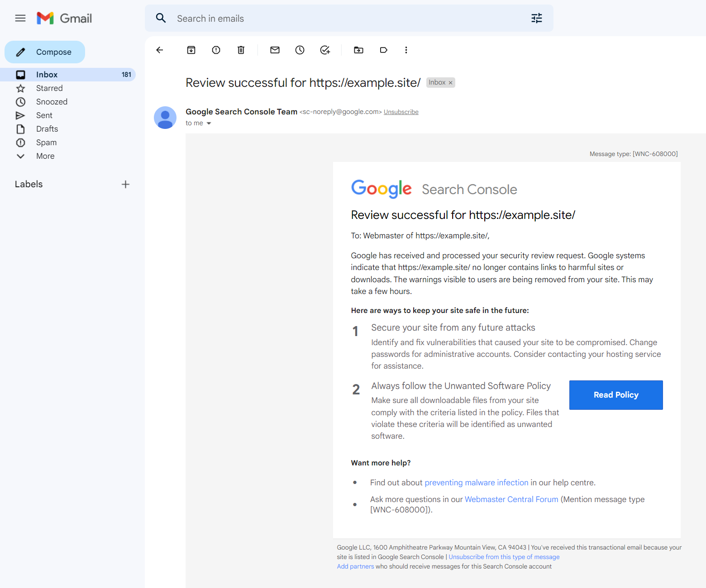
Task: Click the email subject line at top
Action: (303, 83)
